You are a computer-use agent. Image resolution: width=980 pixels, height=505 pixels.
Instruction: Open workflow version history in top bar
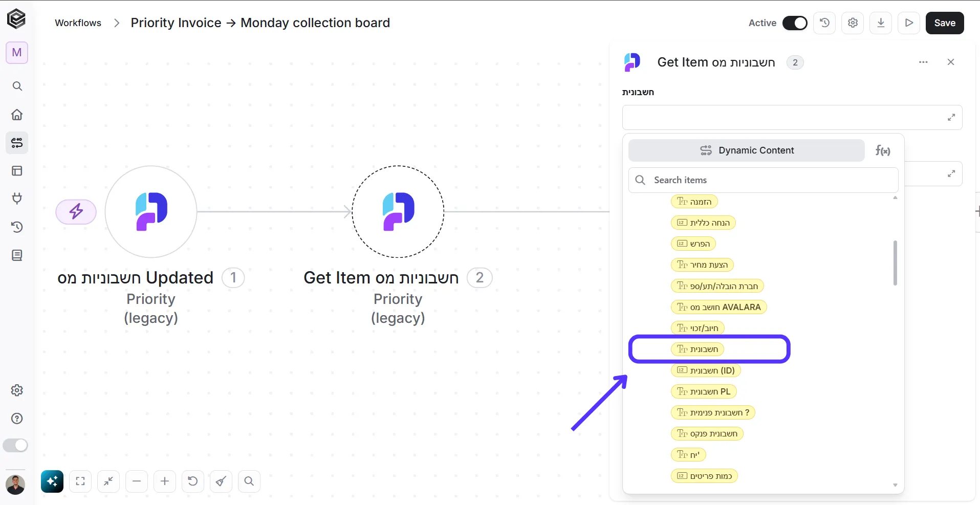pyautogui.click(x=824, y=23)
